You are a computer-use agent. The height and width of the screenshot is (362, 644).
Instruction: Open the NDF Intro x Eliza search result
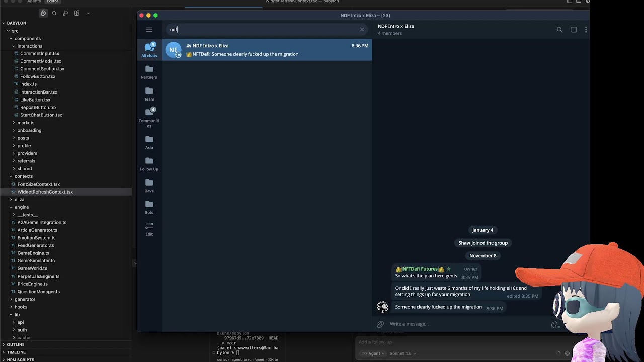(x=267, y=50)
